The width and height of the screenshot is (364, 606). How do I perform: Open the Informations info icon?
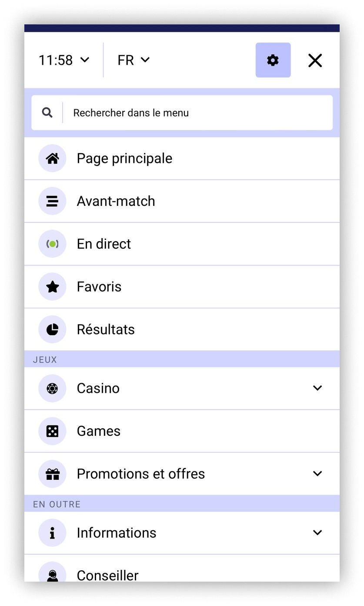click(x=52, y=532)
